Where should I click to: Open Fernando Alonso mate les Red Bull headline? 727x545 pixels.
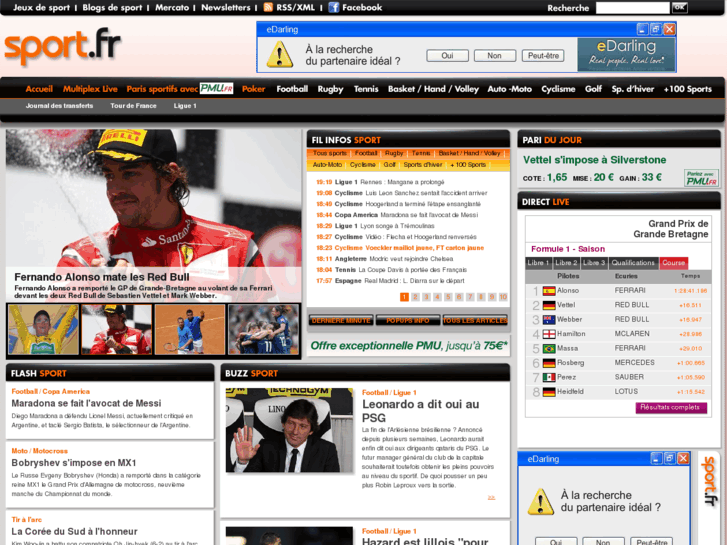click(x=102, y=277)
